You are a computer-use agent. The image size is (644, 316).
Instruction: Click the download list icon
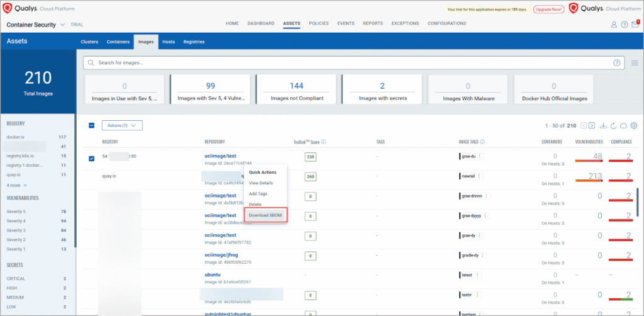(603, 125)
